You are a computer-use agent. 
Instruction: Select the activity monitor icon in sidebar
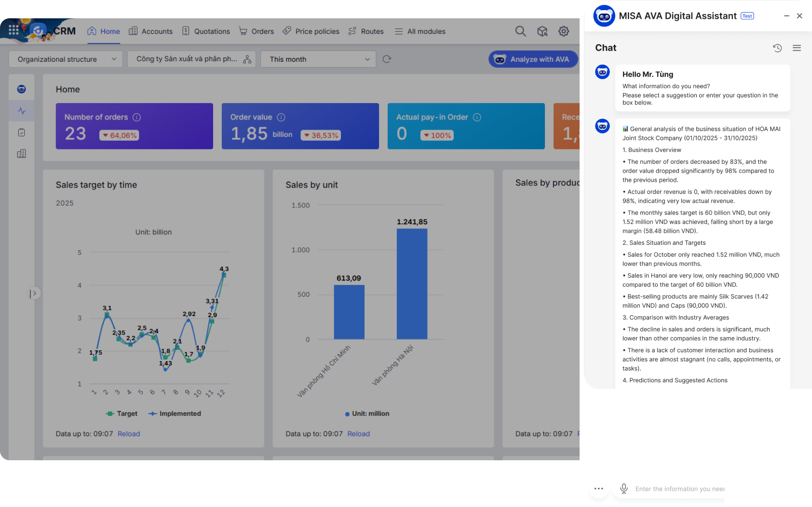click(x=21, y=110)
